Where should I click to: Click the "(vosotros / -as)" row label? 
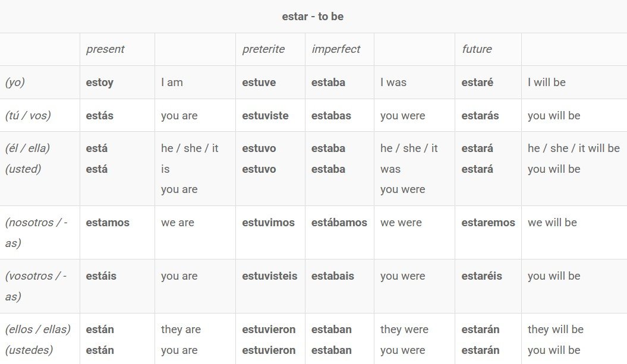pos(36,286)
